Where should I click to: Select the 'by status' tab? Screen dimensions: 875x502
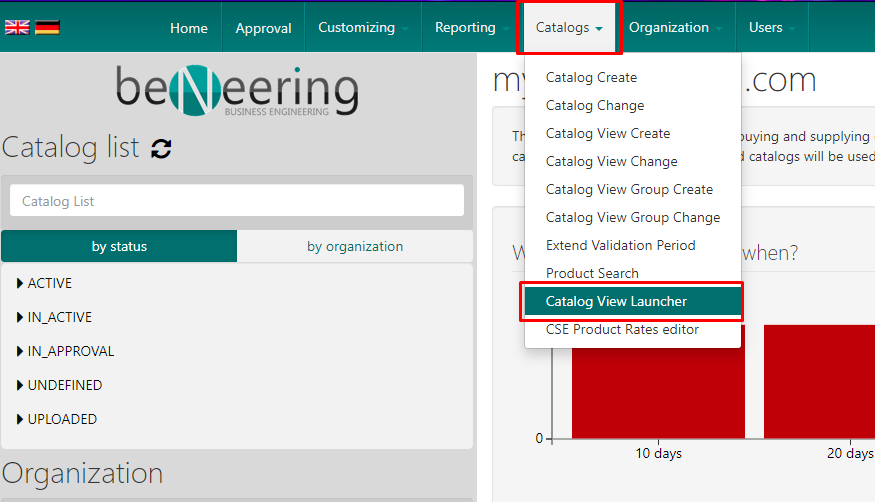pyautogui.click(x=119, y=246)
